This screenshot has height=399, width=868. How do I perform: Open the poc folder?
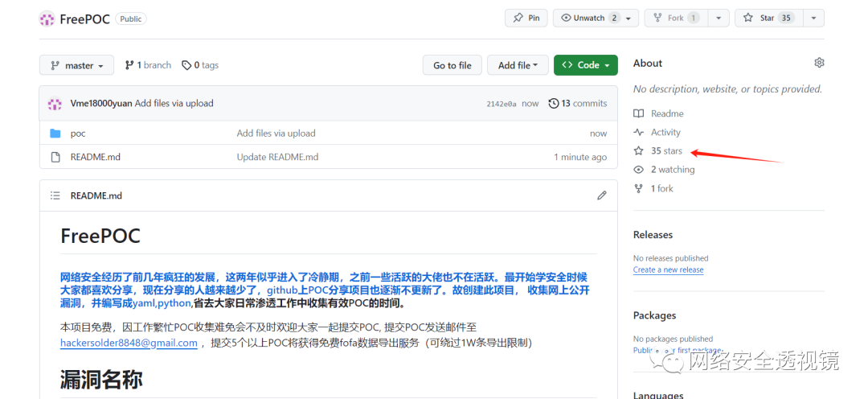click(x=78, y=134)
